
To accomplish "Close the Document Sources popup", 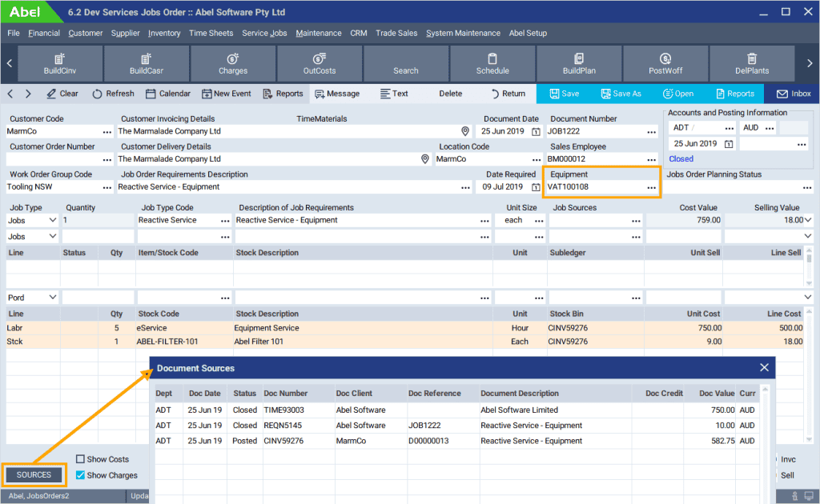I will click(x=764, y=368).
